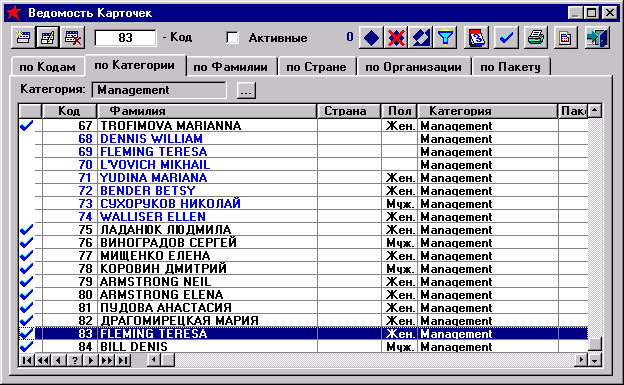Click the calendar page icon

(477, 38)
